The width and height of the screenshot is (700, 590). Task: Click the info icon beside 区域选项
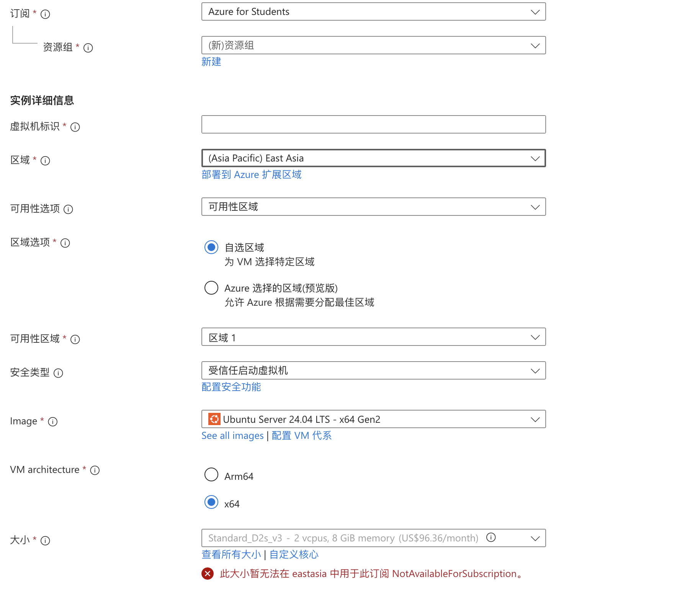click(x=65, y=243)
